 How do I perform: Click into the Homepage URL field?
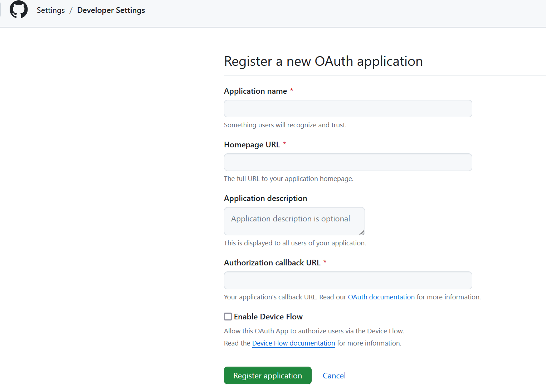click(348, 162)
